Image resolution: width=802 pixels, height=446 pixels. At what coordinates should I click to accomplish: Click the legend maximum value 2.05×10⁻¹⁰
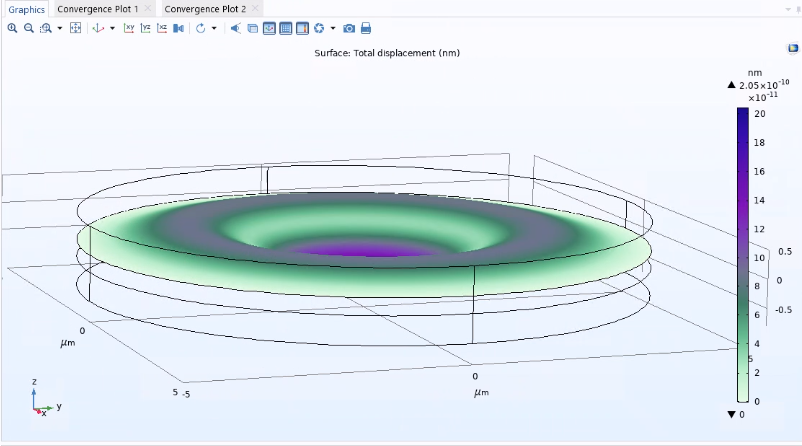764,85
